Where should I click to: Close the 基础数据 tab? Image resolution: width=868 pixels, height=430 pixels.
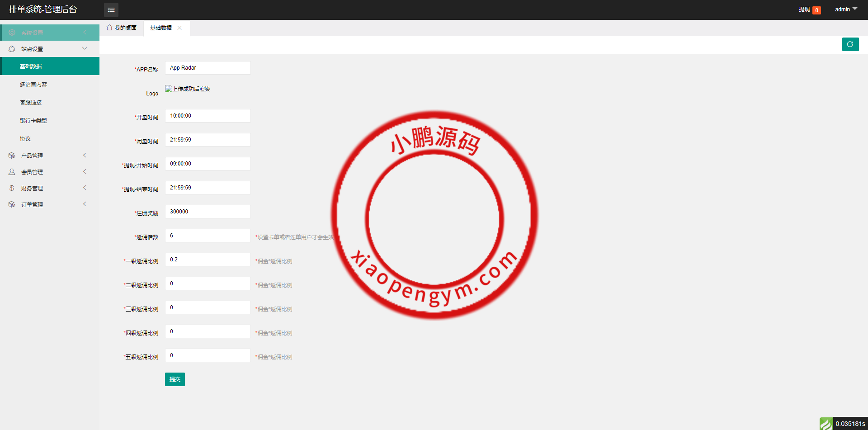179,28
